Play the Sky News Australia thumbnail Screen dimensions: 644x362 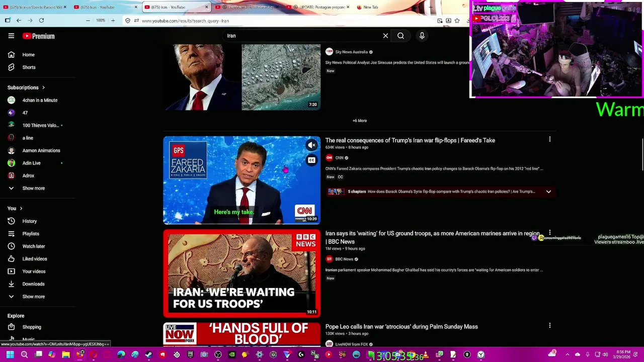[x=242, y=77]
